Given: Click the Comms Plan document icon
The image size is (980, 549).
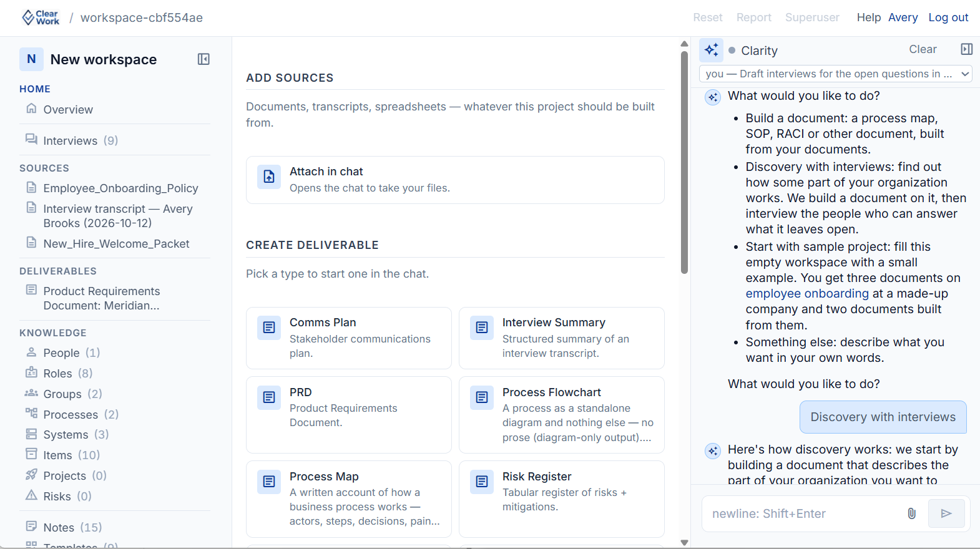Looking at the screenshot, I should tap(269, 328).
